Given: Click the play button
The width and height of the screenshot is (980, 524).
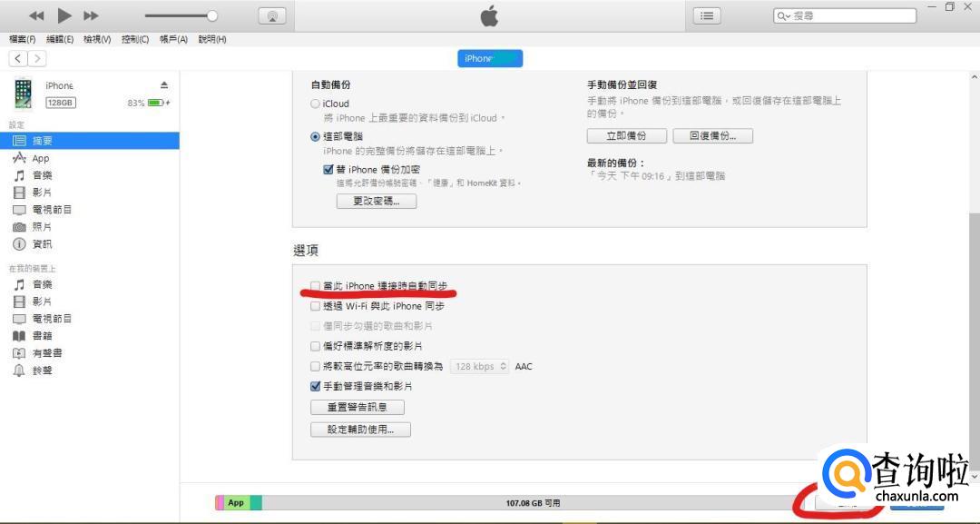Looking at the screenshot, I should click(x=64, y=15).
